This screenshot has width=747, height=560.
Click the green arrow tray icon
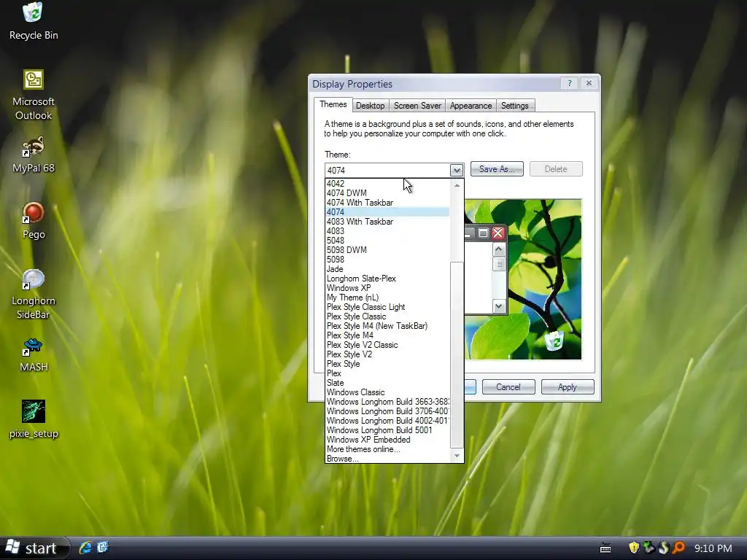649,548
